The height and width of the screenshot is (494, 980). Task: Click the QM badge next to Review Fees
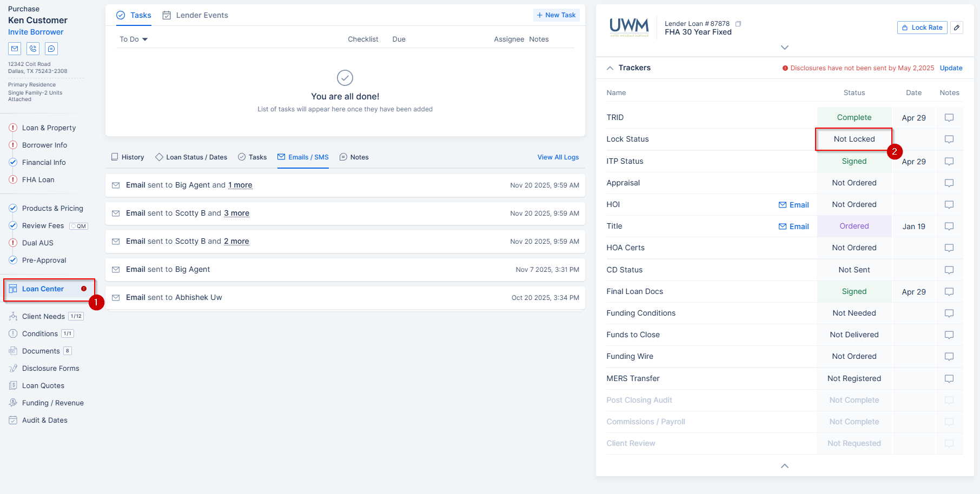pyautogui.click(x=78, y=225)
